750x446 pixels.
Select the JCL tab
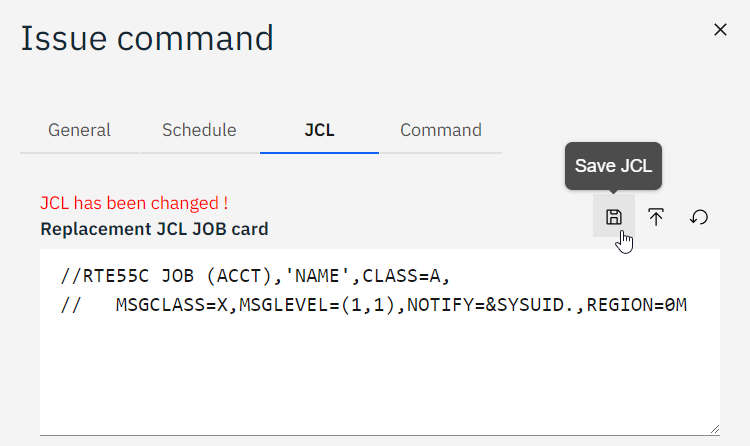coord(319,130)
